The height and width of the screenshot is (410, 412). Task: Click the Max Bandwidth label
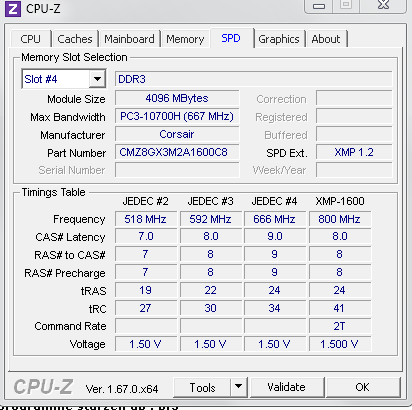[x=68, y=117]
